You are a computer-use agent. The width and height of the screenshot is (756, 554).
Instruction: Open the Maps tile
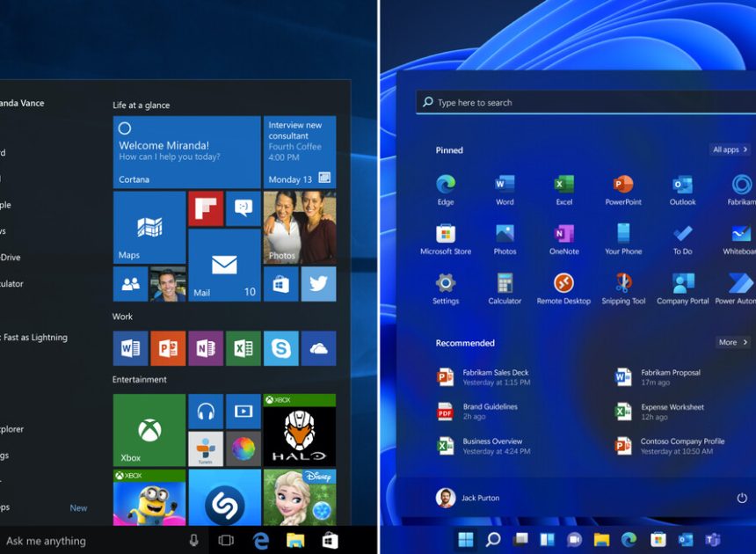tap(149, 227)
